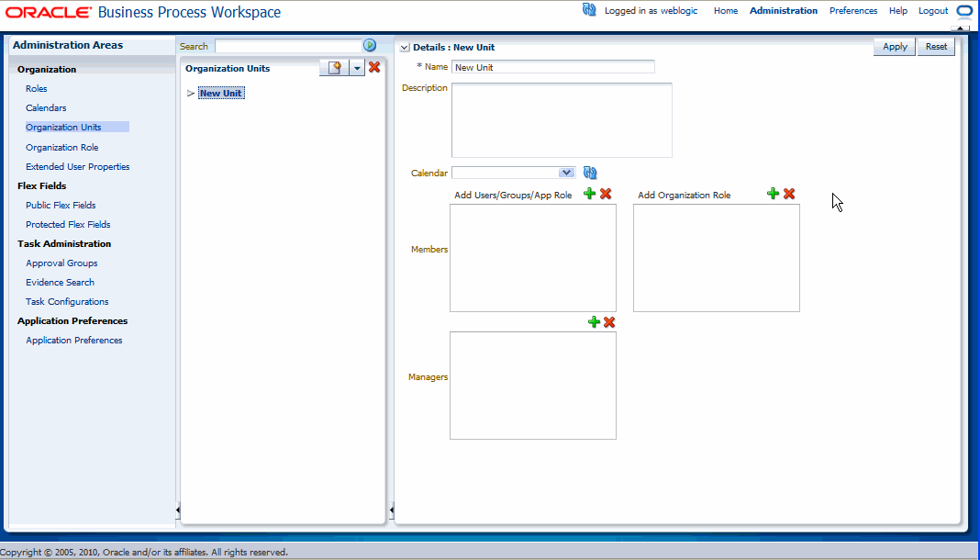Select Organization Units in the sidebar

63,127
